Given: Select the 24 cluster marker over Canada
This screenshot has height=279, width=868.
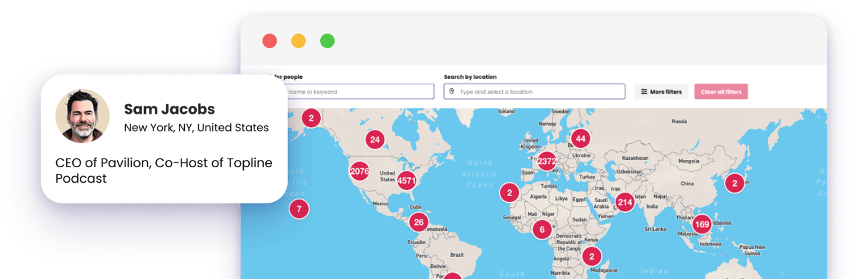Looking at the screenshot, I should click(375, 140).
